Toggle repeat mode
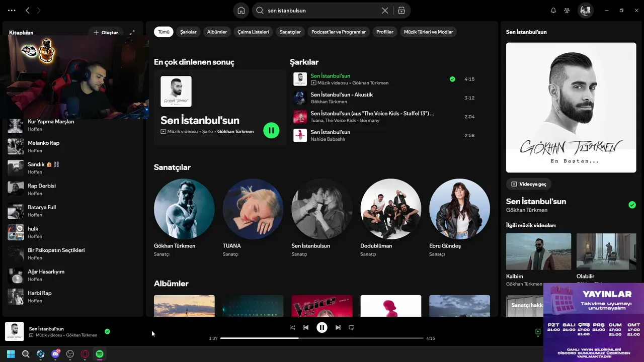This screenshot has width=644, height=362. tap(352, 327)
